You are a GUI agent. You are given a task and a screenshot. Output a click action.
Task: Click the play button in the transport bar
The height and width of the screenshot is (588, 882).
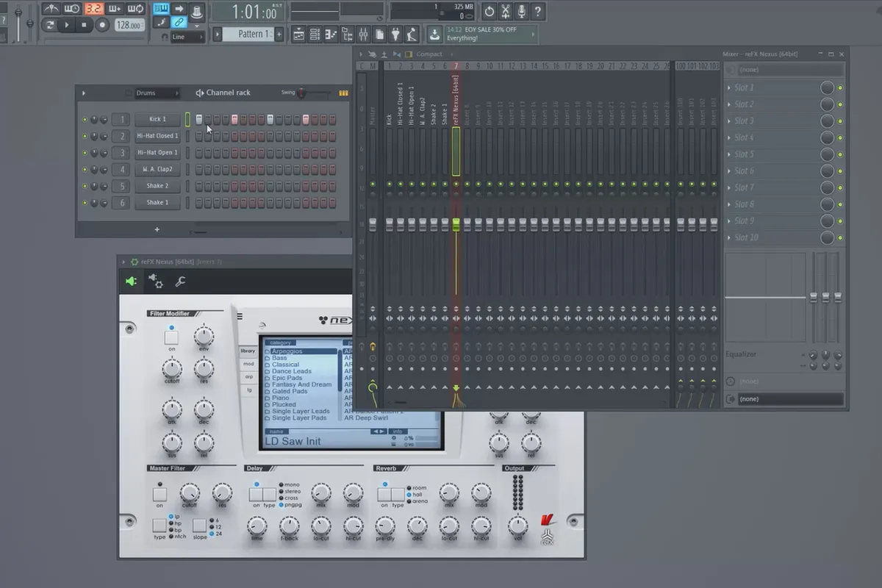click(x=67, y=25)
